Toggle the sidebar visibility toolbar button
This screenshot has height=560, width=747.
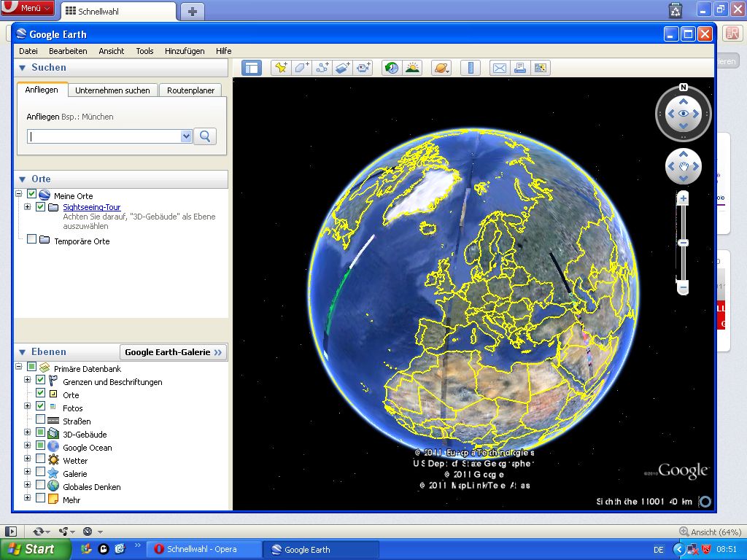tap(252, 68)
